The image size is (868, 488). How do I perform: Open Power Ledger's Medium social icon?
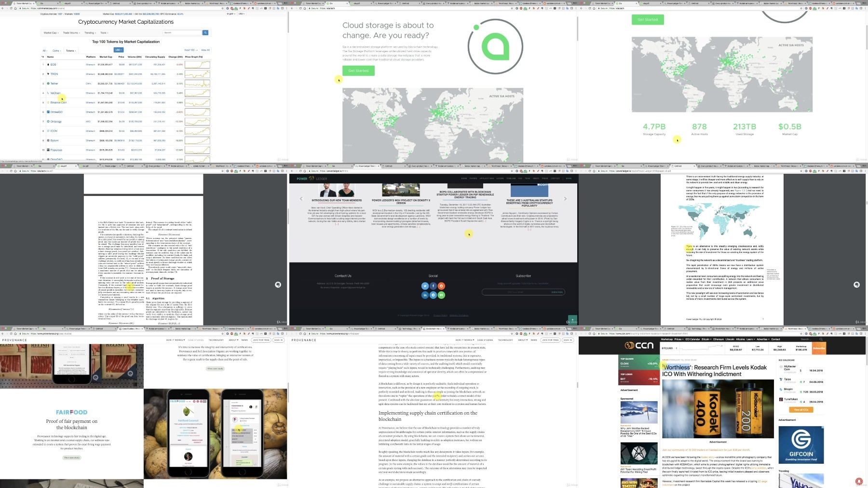[441, 295]
